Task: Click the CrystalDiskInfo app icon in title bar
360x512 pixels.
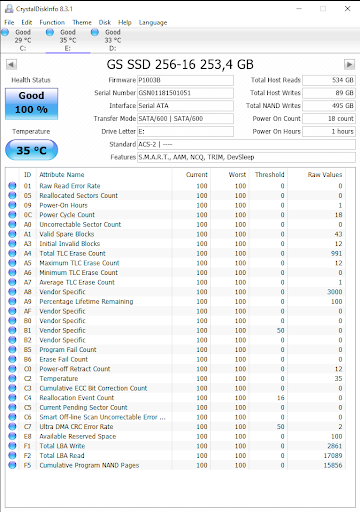Action: 9,9
